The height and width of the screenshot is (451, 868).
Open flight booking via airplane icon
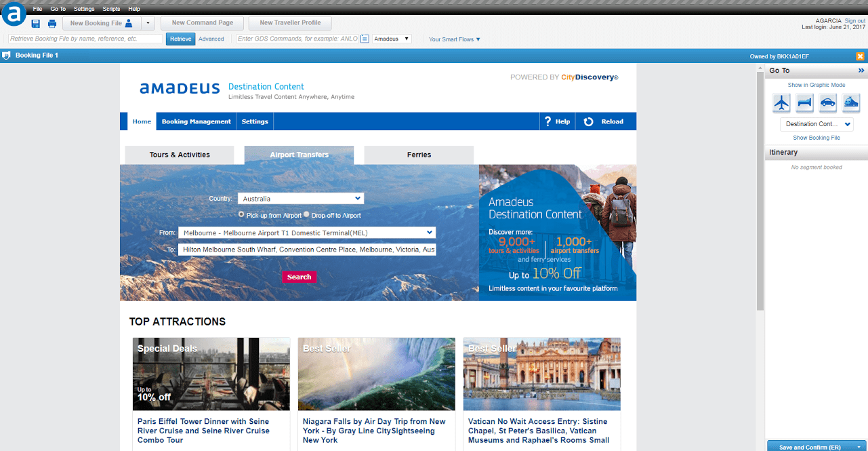(782, 103)
